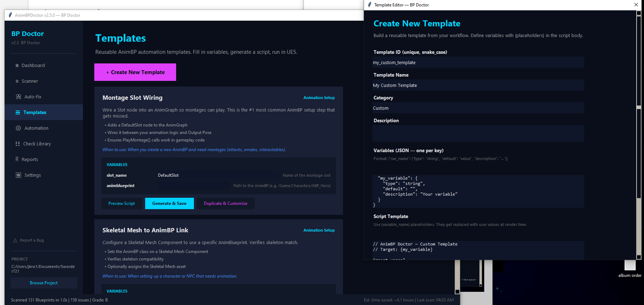Click Duplicate & Customize button
The height and width of the screenshot is (305, 644).
[x=226, y=203]
